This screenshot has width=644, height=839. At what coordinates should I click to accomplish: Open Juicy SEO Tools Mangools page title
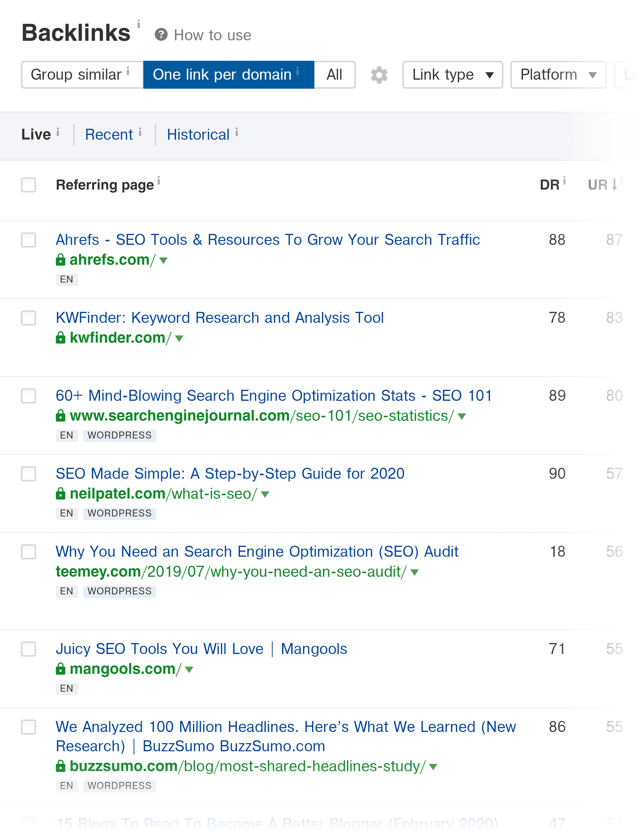pos(201,649)
